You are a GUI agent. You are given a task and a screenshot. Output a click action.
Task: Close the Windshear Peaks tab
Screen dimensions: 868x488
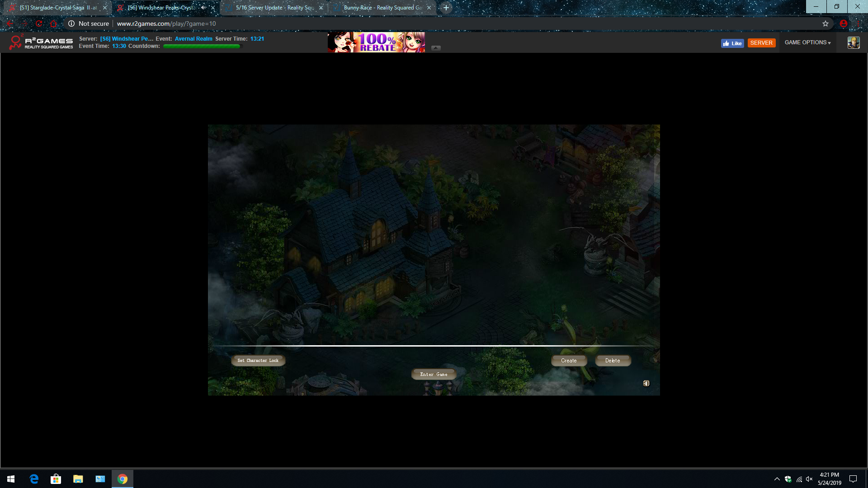coord(213,8)
